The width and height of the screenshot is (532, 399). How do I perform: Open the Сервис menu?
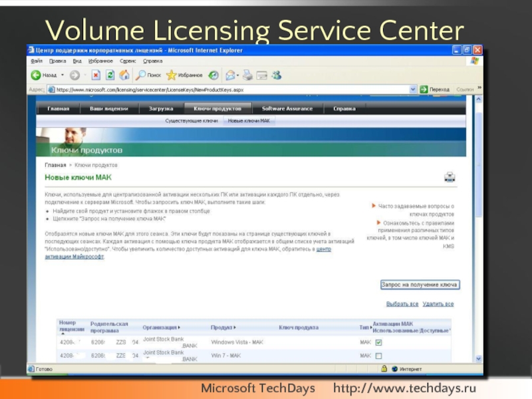pos(128,61)
